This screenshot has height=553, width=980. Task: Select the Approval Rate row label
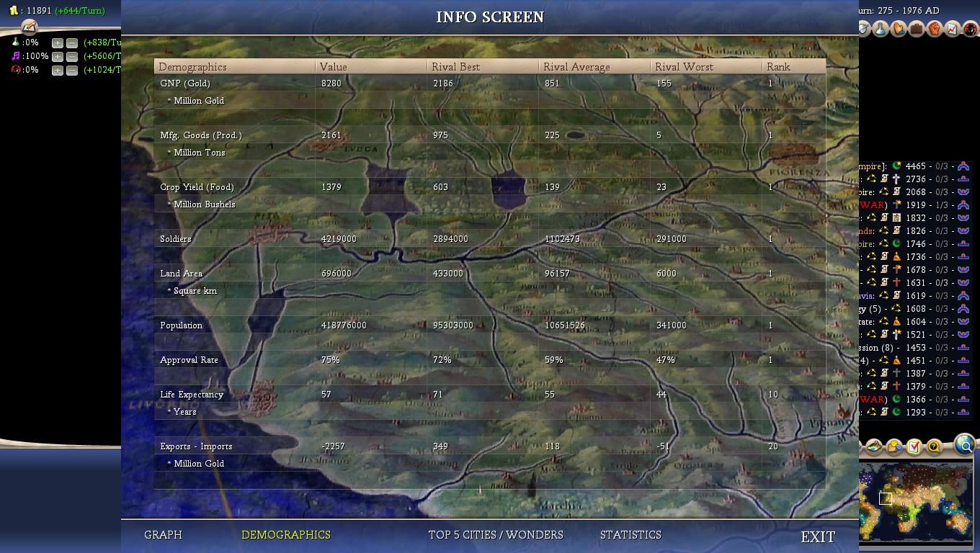(189, 360)
